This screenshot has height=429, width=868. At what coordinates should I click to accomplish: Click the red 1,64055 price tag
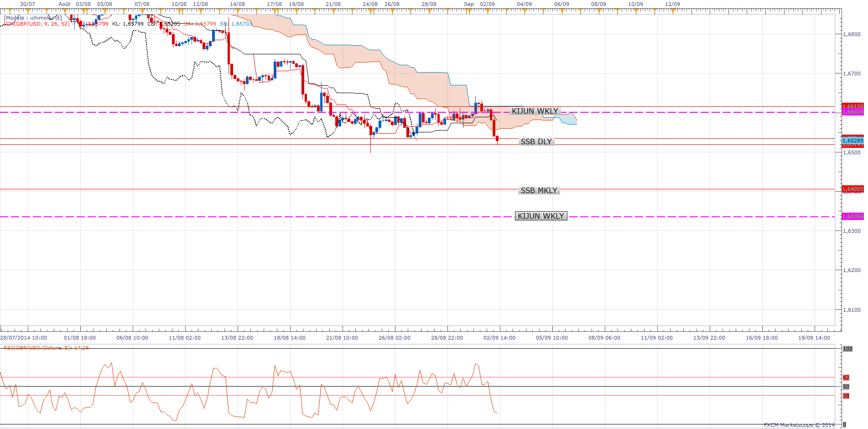852,189
